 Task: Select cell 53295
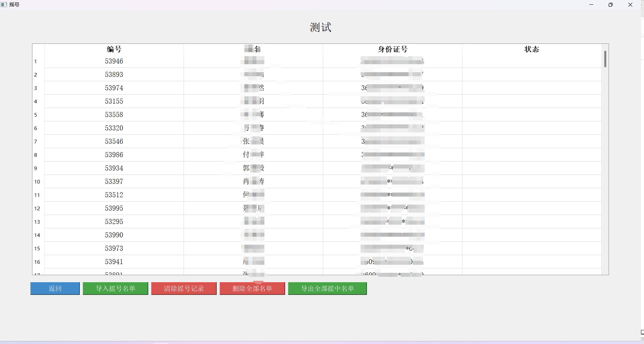point(114,222)
